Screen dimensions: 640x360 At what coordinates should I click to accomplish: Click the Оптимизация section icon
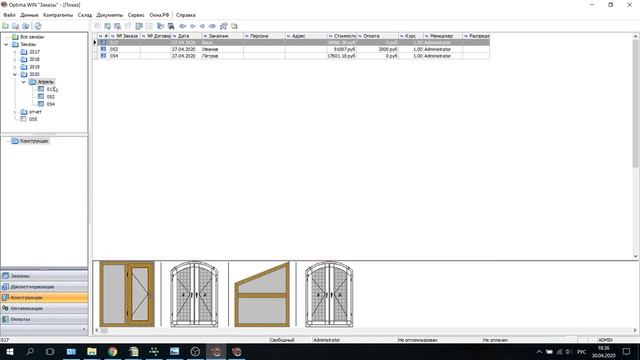5,308
